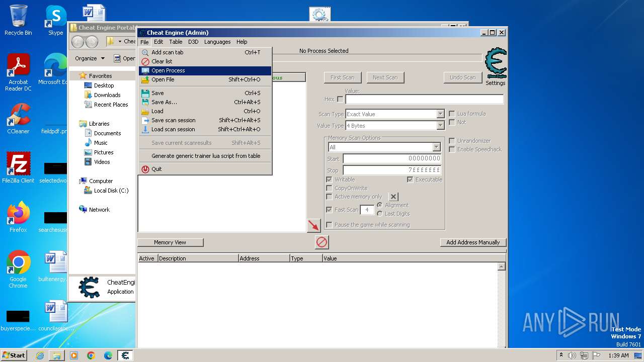Open CCleaner desktop icon
Screen dimensions: 644x362
click(18, 119)
